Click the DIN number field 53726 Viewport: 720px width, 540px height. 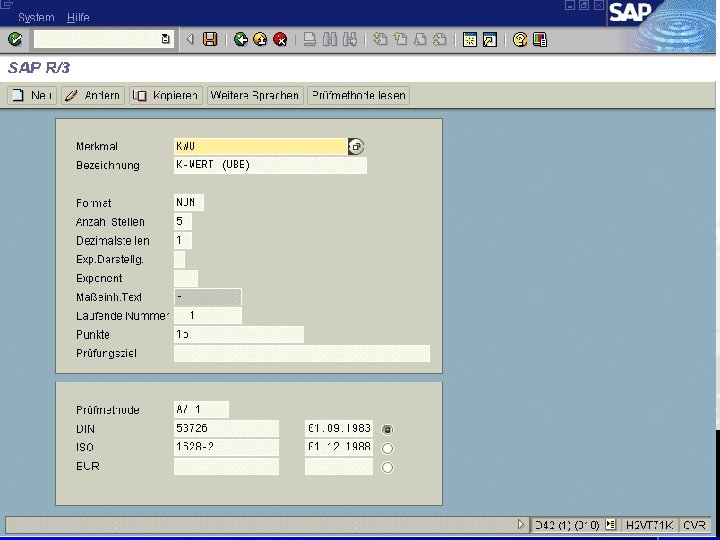tap(226, 428)
